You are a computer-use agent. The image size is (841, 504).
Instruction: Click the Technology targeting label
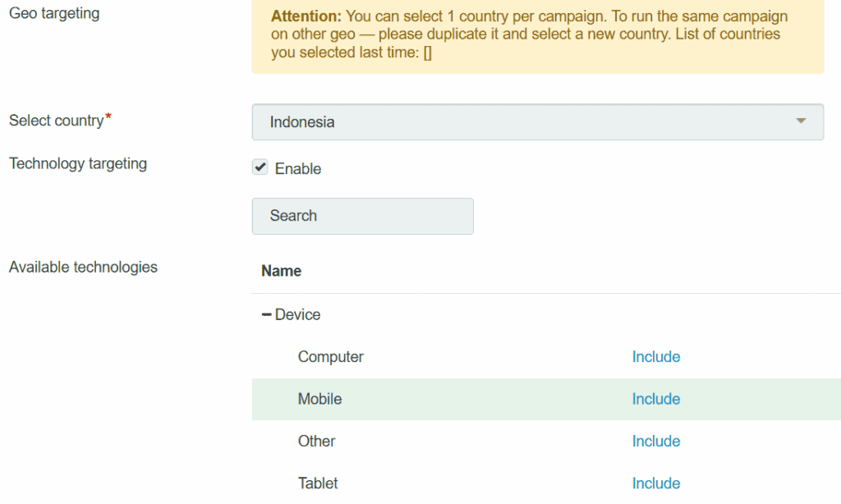point(78,163)
